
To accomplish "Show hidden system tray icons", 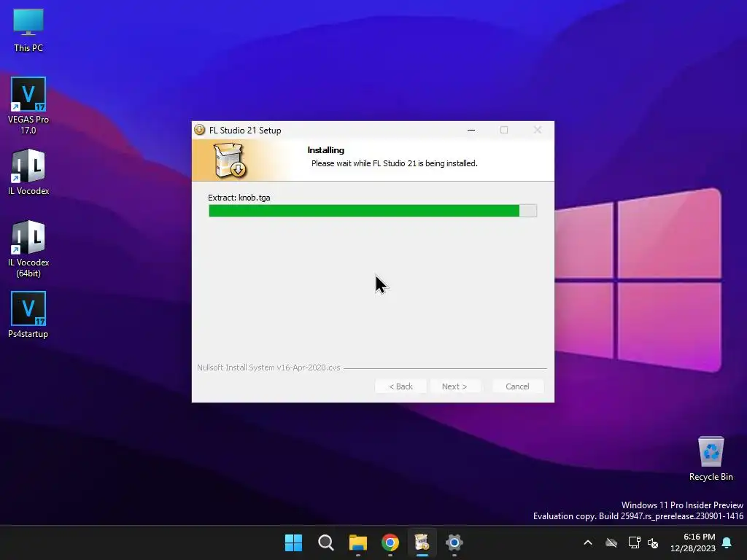I will [x=588, y=542].
